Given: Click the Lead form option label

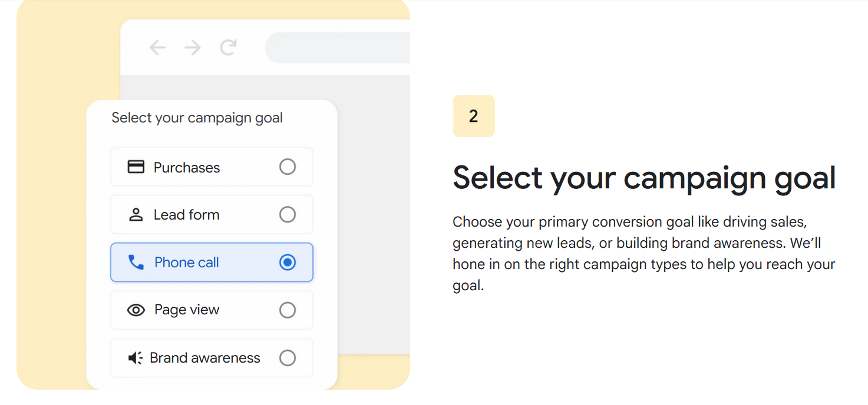Looking at the screenshot, I should point(186,215).
